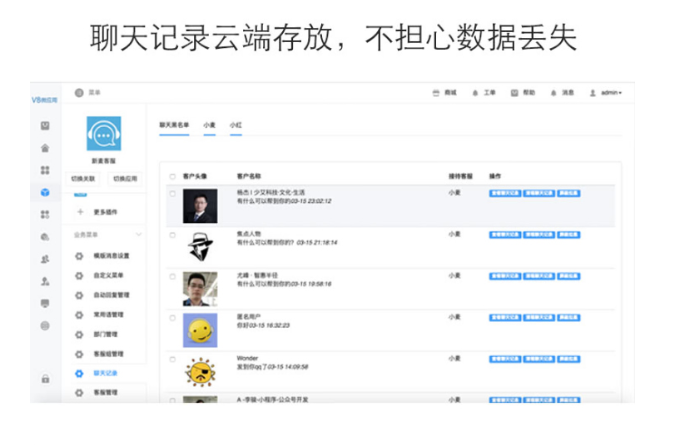Image resolution: width=686 pixels, height=445 pixels.
Task: Open the 商城 store icon in top bar
Action: click(x=435, y=92)
